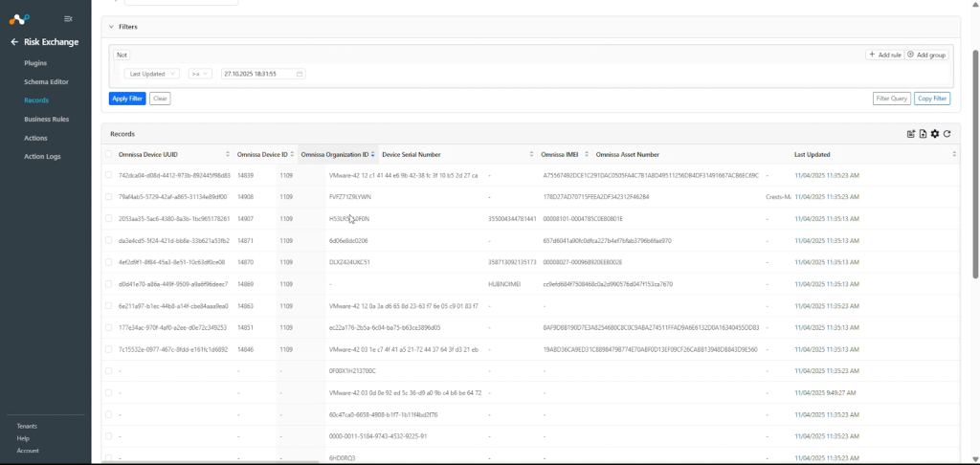Viewport: 980px width, 465px height.
Task: Sort by Omnissa Device UUID arrows
Action: pyautogui.click(x=228, y=154)
